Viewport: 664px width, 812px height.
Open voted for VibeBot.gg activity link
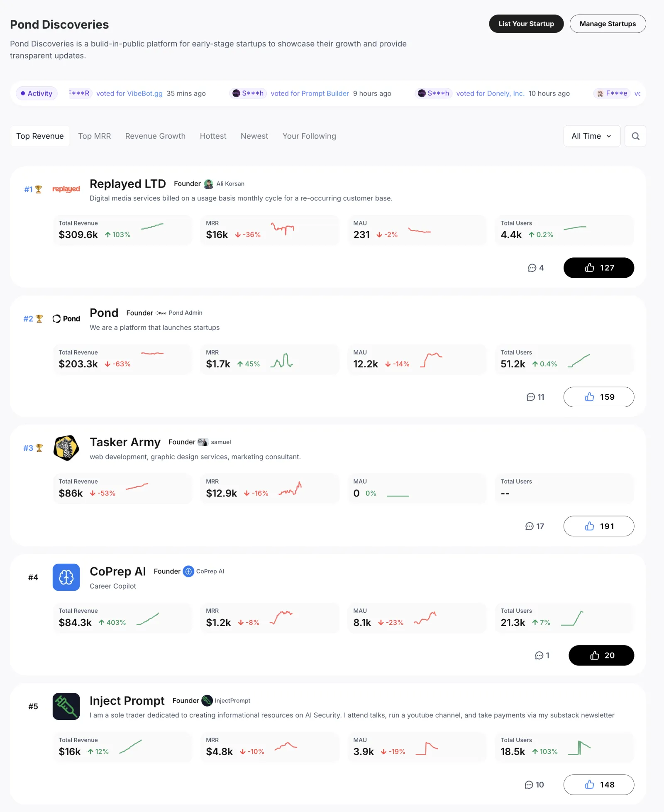point(129,93)
